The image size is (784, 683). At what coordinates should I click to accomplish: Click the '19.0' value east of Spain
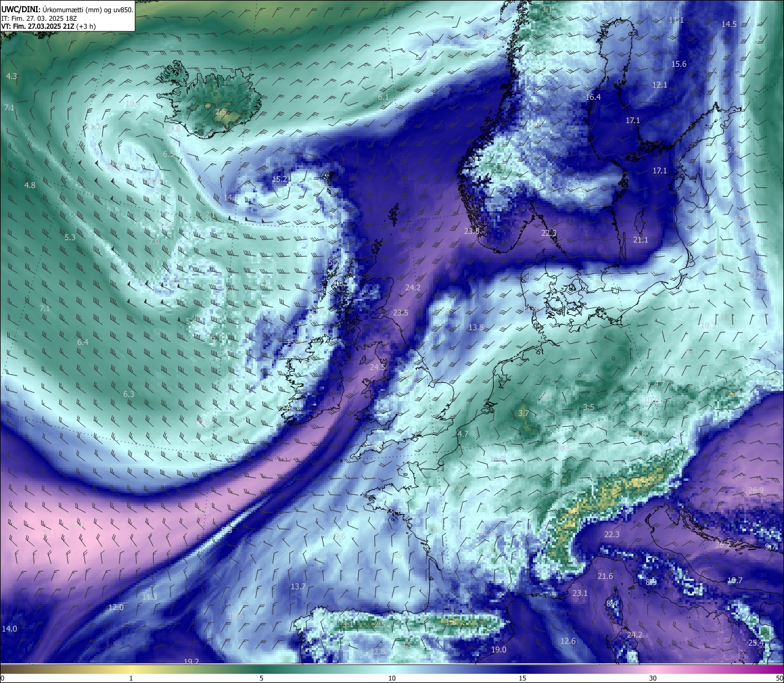tap(499, 650)
